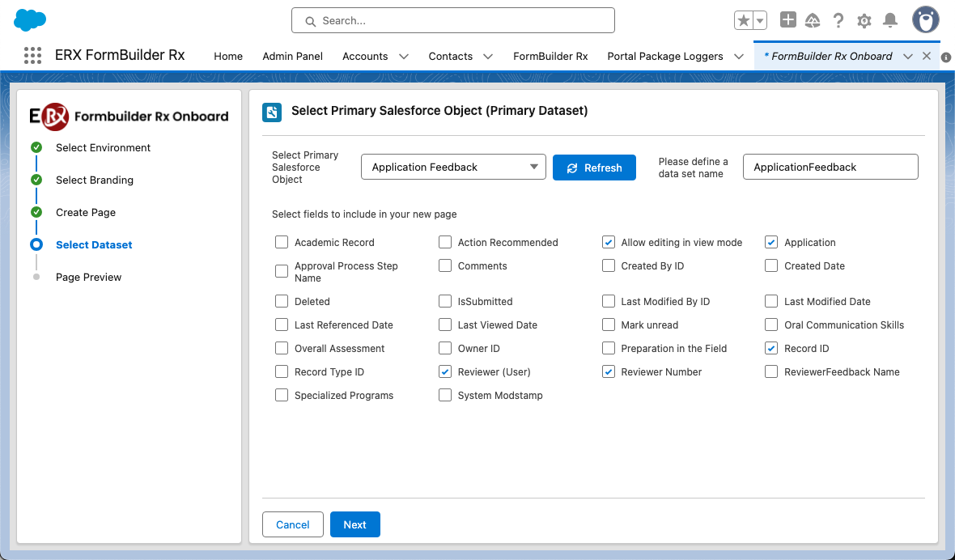955x560 pixels.
Task: Open the App Launcher grid icon
Action: (32, 56)
